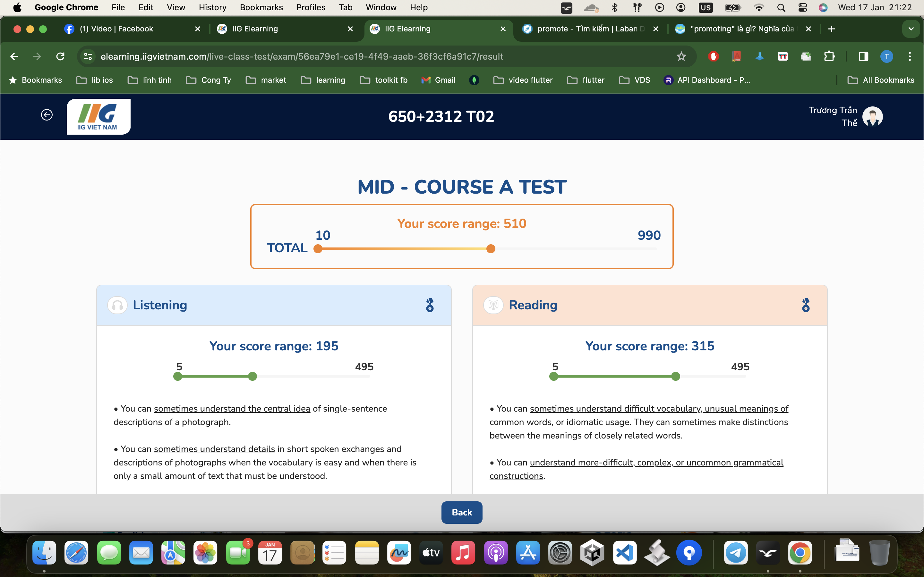Open Chrome three-dot menu
This screenshot has width=924, height=577.
coord(910,56)
